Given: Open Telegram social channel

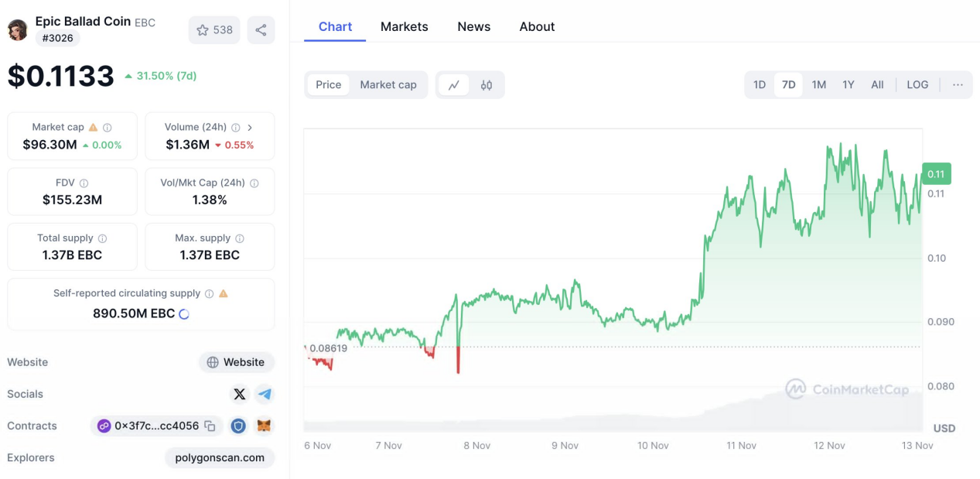Looking at the screenshot, I should click(x=265, y=395).
